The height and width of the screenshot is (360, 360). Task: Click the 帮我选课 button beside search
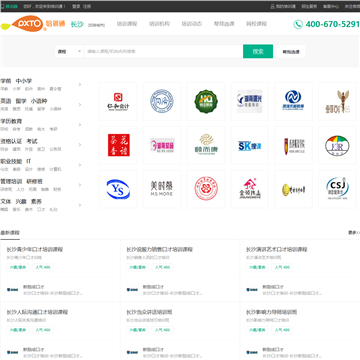(x=291, y=52)
